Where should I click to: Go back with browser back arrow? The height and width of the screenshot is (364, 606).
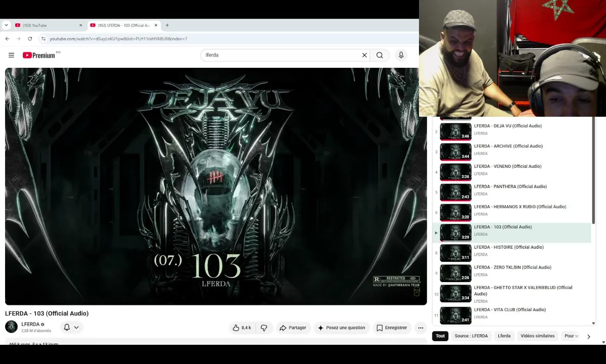8,38
